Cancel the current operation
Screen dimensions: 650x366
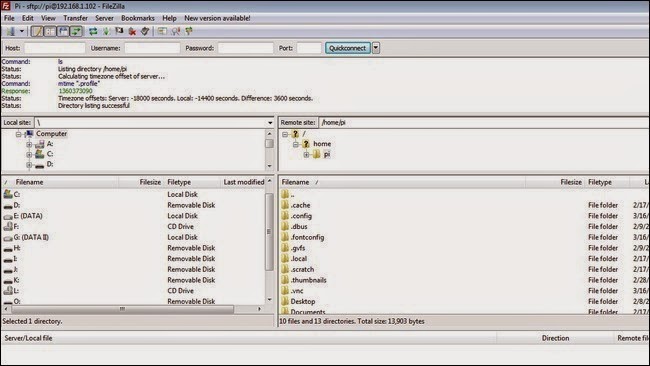click(119, 31)
